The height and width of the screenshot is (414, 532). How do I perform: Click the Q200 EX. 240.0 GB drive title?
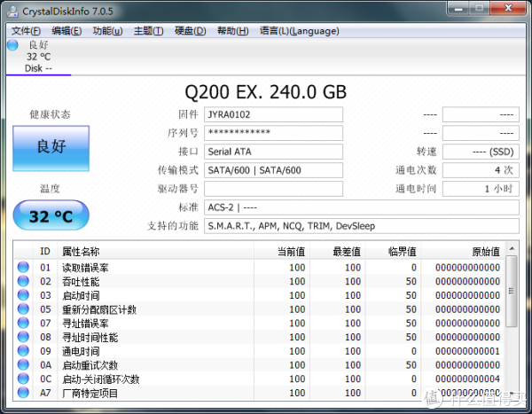coord(266,92)
